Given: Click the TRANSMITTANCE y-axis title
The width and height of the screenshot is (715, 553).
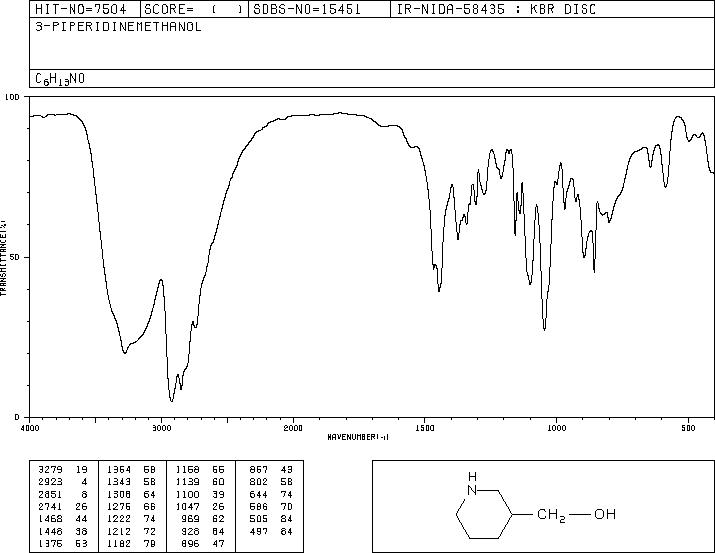Looking at the screenshot, I should point(3,257).
